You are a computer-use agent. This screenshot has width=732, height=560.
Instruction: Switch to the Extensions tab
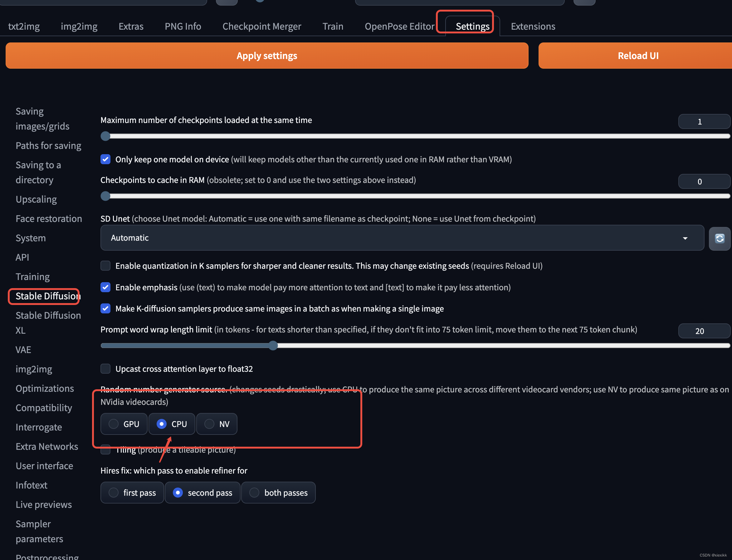533,26
